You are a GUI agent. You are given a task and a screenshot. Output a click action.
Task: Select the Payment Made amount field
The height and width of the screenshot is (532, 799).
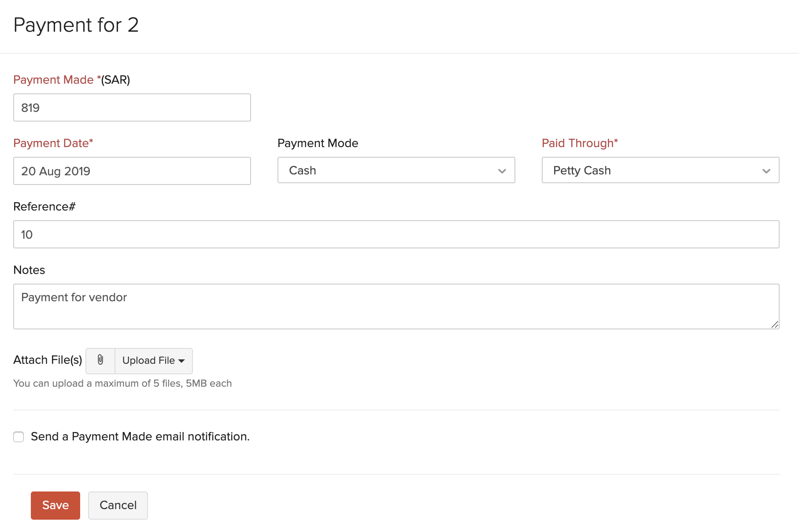click(x=132, y=107)
